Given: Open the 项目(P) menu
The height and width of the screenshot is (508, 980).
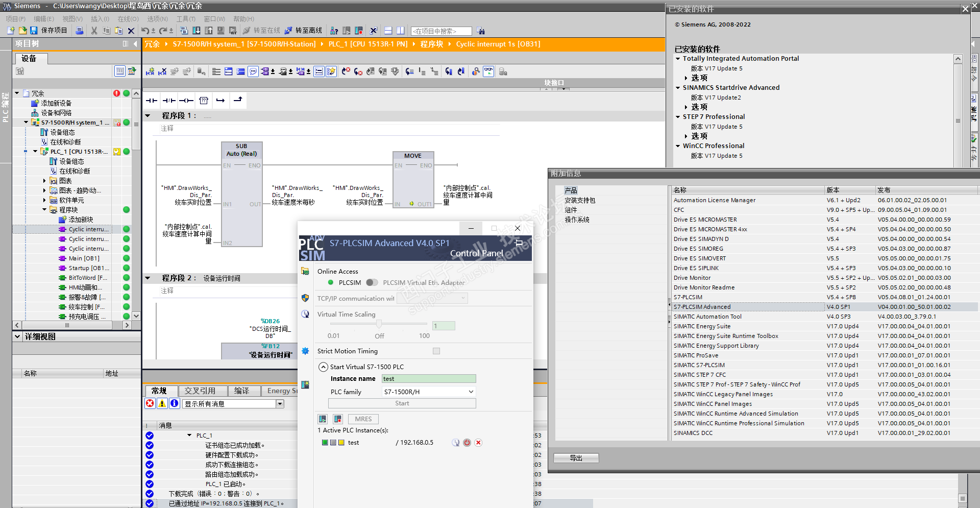Looking at the screenshot, I should point(16,19).
